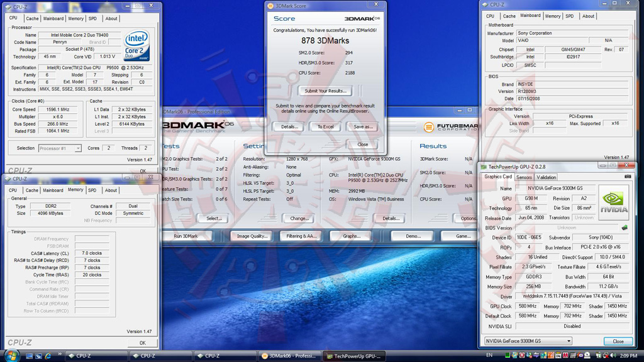Close the 3DMark Score dialog via Close button
644x362 pixels.
pos(362,145)
